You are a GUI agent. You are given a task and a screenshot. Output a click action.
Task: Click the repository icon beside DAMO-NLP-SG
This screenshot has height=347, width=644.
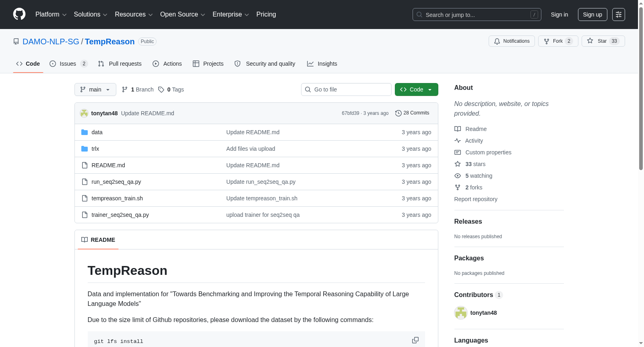(x=16, y=42)
